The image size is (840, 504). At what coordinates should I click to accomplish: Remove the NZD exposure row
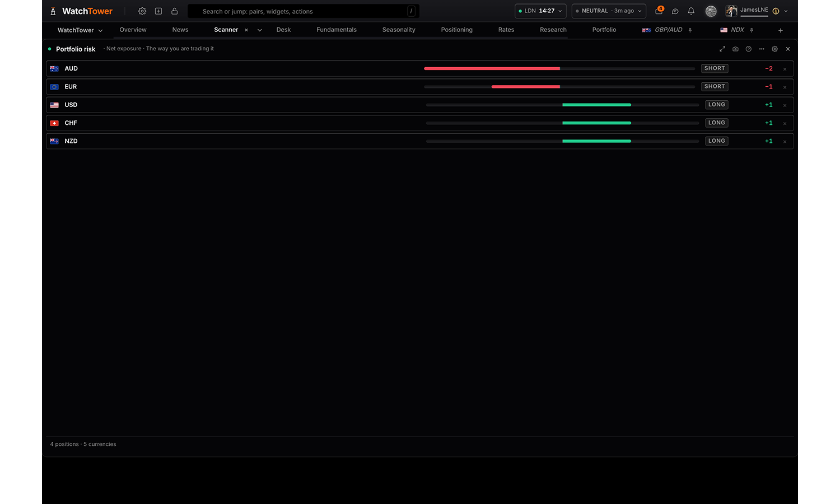(785, 141)
